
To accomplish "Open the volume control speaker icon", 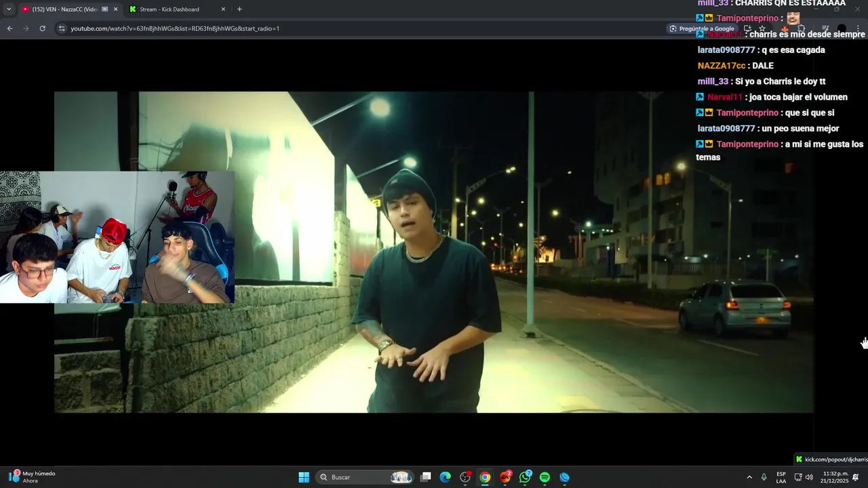I will tap(809, 477).
